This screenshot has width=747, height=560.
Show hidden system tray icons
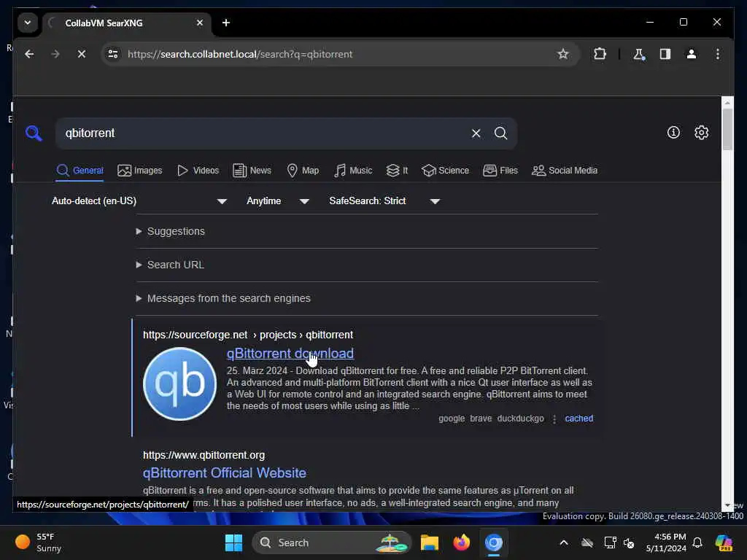(x=564, y=542)
